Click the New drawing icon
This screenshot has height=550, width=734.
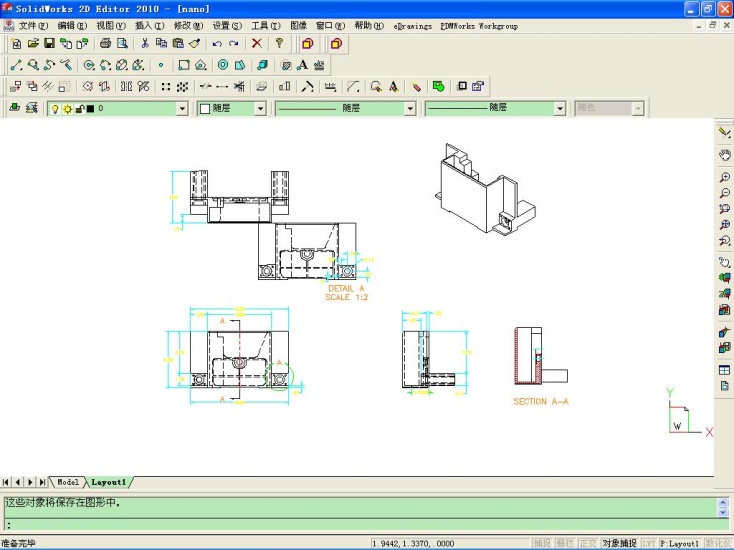point(16,44)
